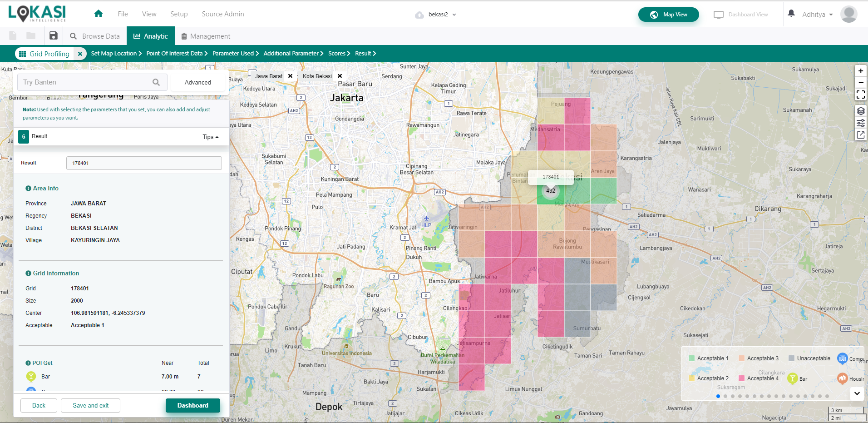Open the Dashboard button
This screenshot has width=868, height=423.
pos(193,405)
